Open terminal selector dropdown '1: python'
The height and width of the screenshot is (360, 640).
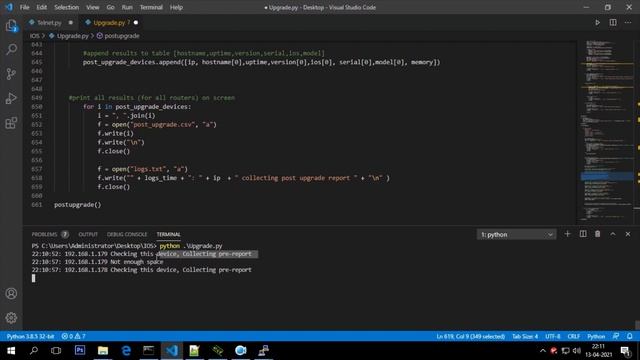point(516,235)
